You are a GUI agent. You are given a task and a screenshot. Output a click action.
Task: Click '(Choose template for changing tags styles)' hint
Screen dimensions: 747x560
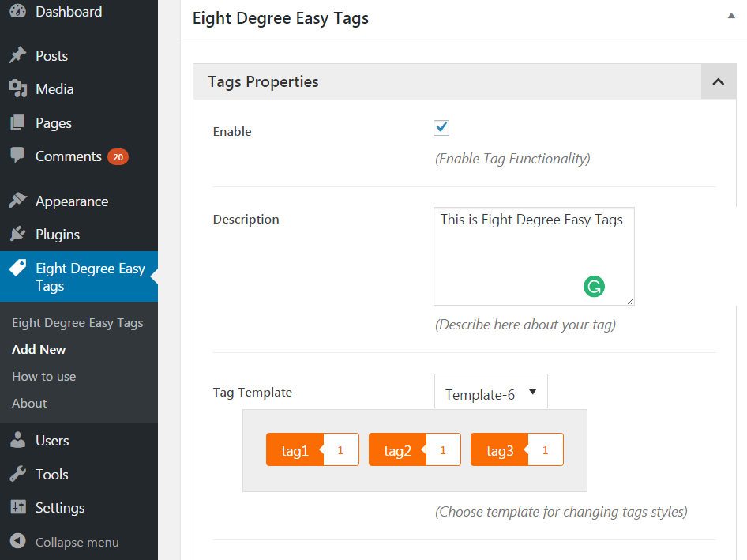(x=561, y=512)
